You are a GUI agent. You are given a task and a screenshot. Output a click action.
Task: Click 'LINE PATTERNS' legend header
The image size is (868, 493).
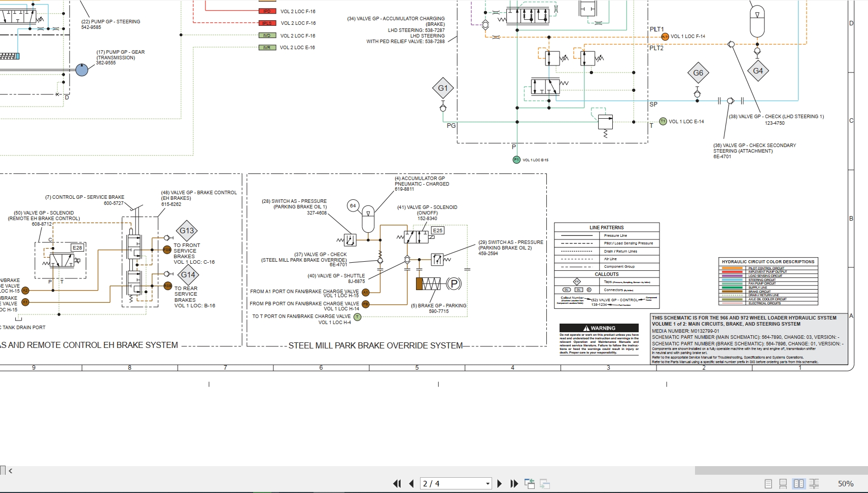[607, 228]
